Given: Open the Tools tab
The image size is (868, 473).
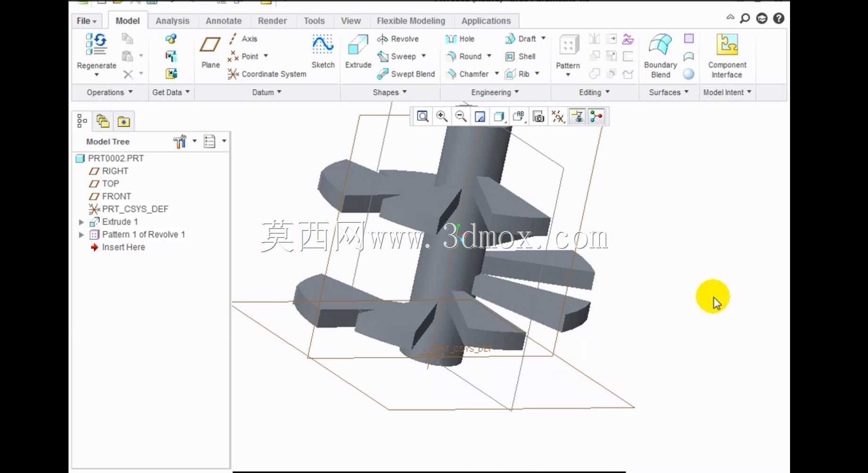Looking at the screenshot, I should point(314,21).
